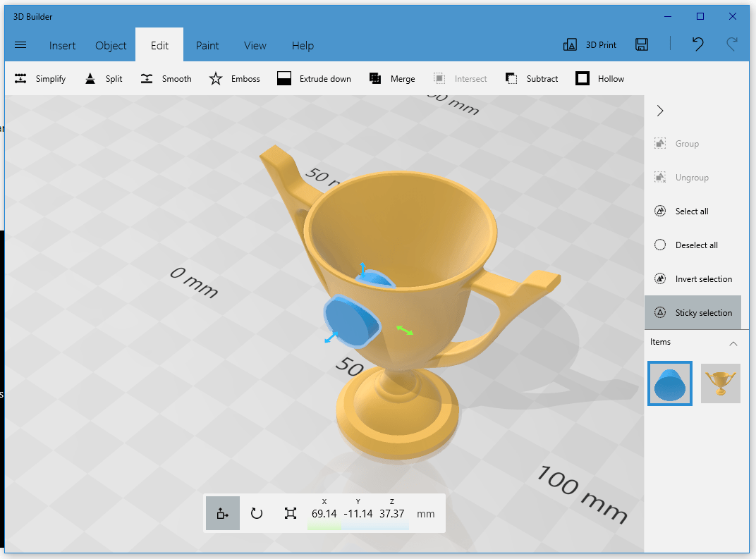This screenshot has width=756, height=559.
Task: Switch to the rotate mode in bottom toolbar
Action: (257, 513)
